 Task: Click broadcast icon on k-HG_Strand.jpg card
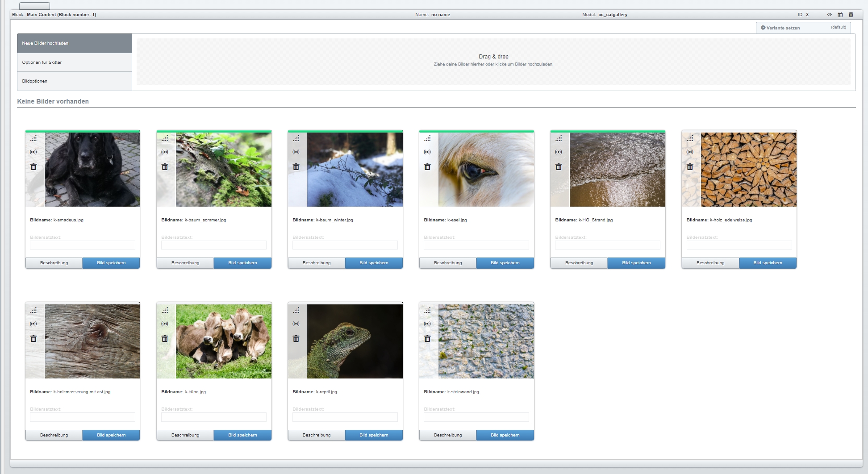point(559,152)
